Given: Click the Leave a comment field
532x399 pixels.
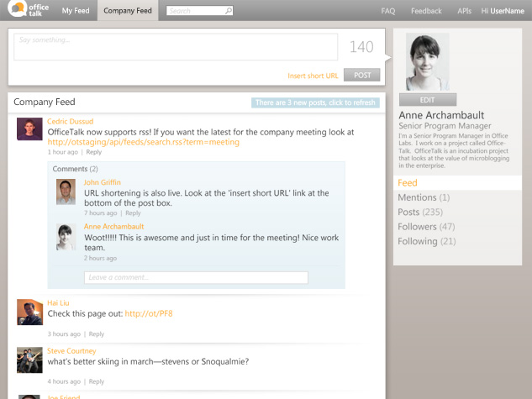Looking at the screenshot, I should click(196, 277).
